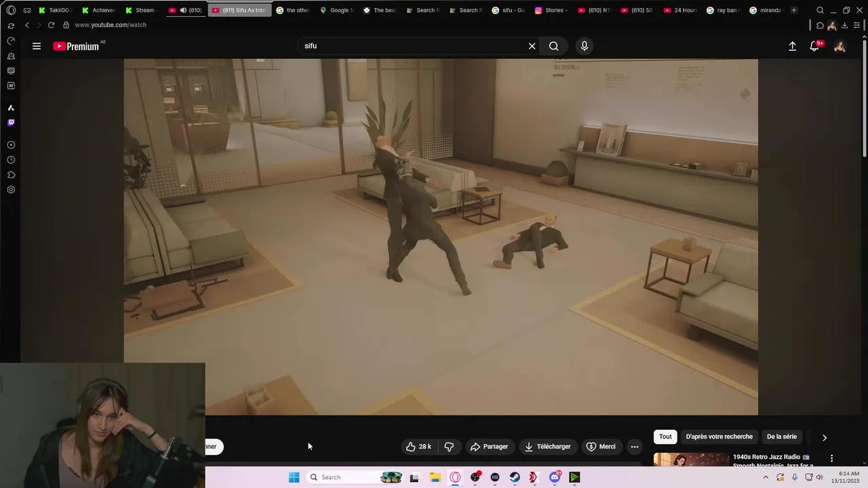This screenshot has height=488, width=868.
Task: Switch to 'the other' Google tab
Action: [x=293, y=10]
